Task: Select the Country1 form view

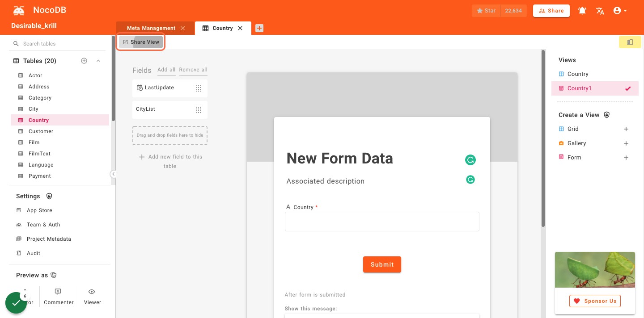Action: 595,88
